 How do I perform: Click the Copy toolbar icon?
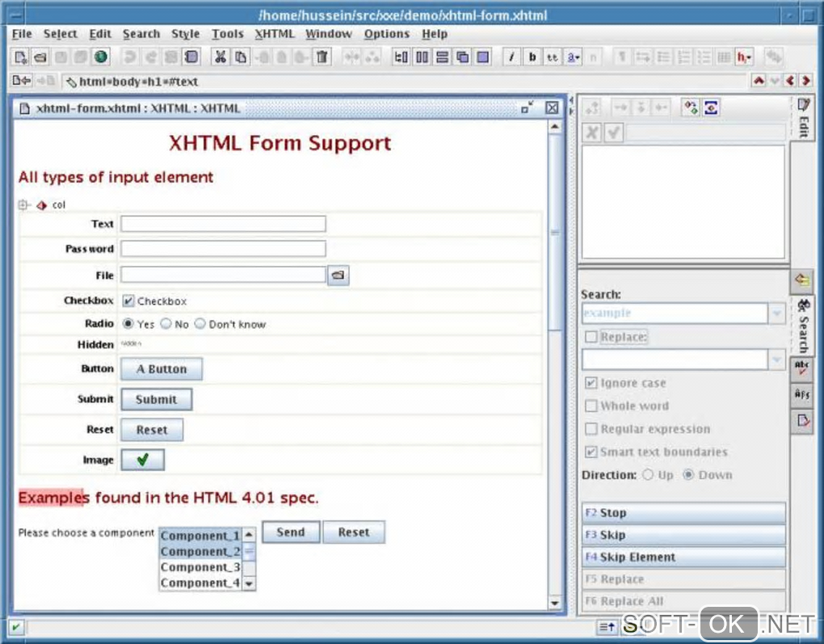tap(241, 57)
